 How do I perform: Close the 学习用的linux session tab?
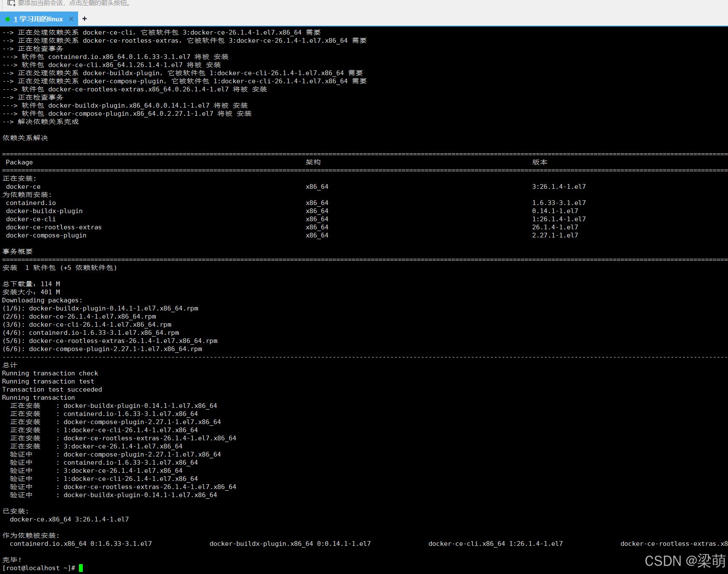(71, 19)
